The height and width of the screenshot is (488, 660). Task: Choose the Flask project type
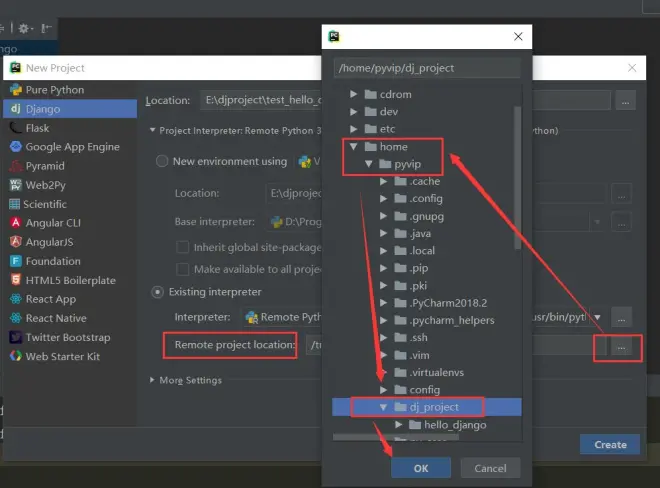tap(37, 128)
